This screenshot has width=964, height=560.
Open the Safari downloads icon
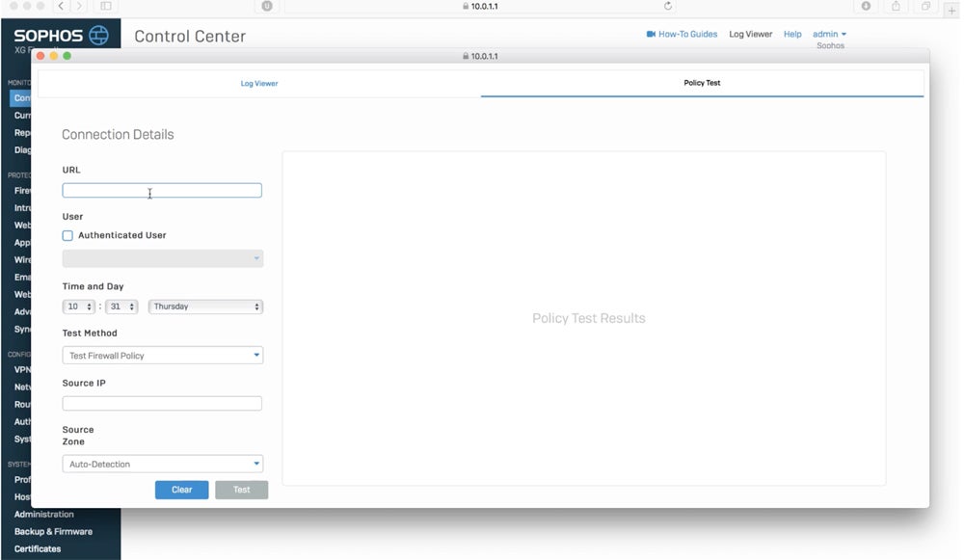pyautogui.click(x=866, y=6)
